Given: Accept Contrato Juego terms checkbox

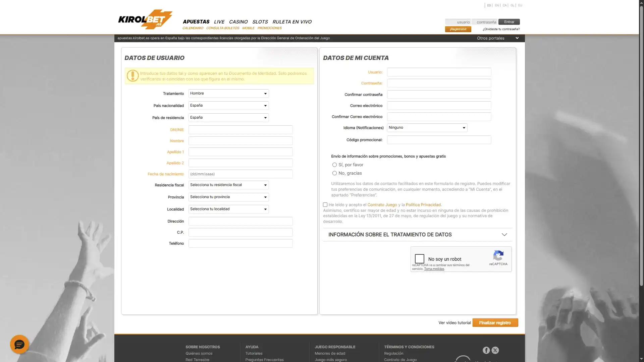Looking at the screenshot, I should 325,205.
